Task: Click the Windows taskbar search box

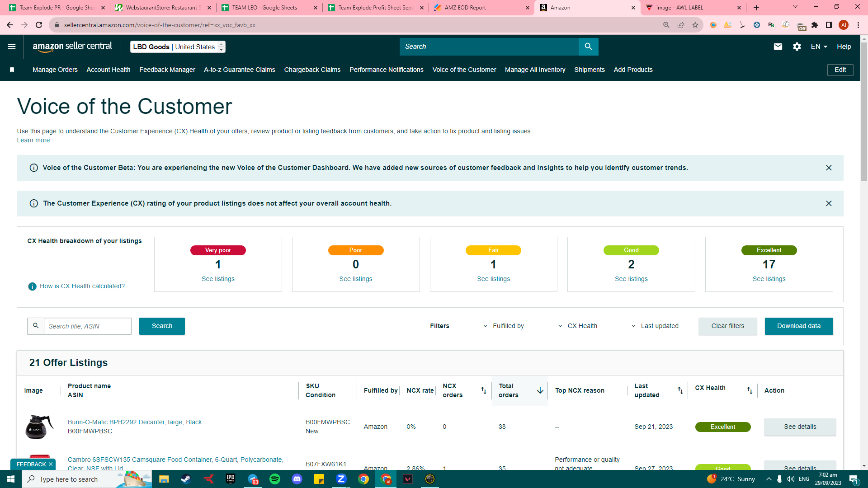Action: pyautogui.click(x=87, y=479)
